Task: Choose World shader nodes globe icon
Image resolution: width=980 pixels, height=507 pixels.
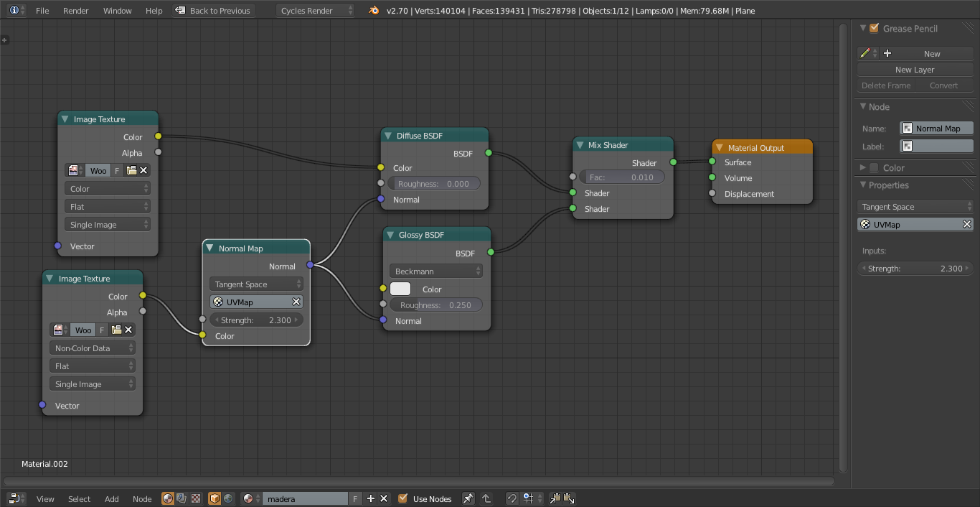Action: [x=228, y=498]
